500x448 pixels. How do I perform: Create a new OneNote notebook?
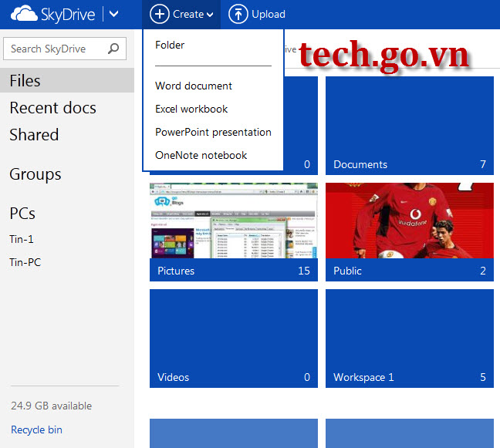201,155
